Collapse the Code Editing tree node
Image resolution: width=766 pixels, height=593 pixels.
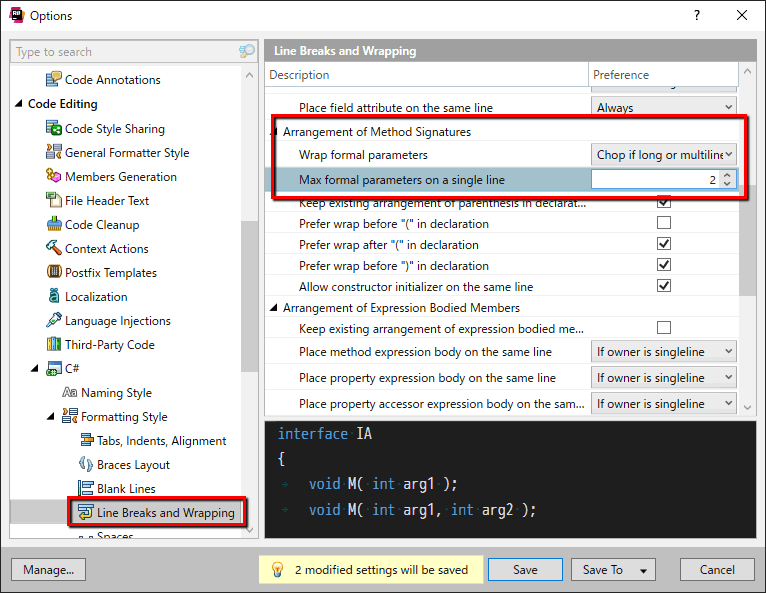19,104
